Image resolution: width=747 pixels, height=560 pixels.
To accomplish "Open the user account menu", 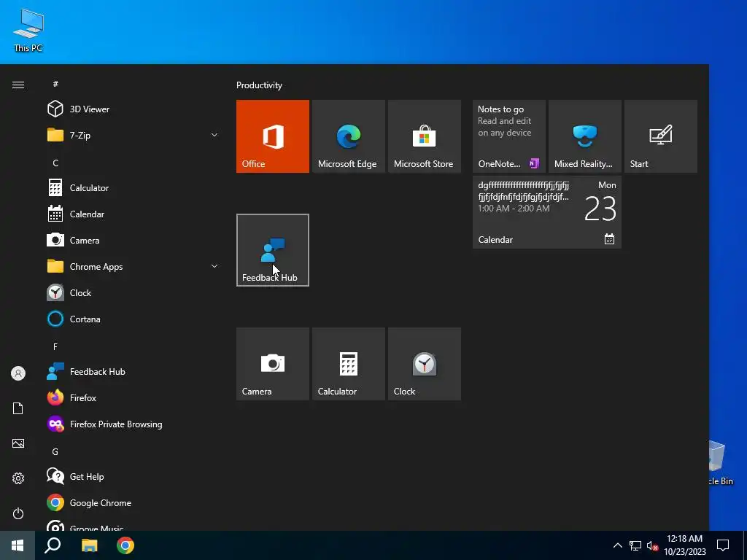I will click(x=18, y=373).
